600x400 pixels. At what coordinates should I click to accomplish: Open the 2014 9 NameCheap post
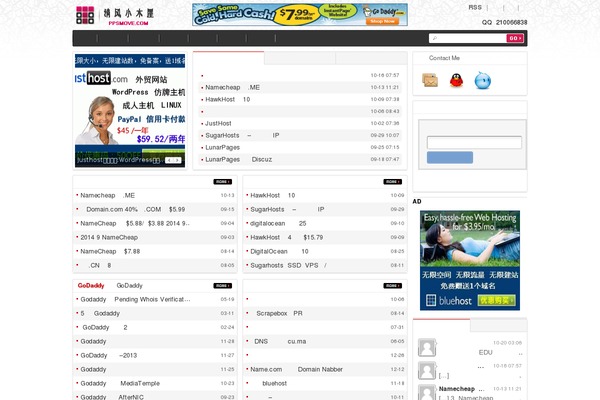tap(109, 237)
